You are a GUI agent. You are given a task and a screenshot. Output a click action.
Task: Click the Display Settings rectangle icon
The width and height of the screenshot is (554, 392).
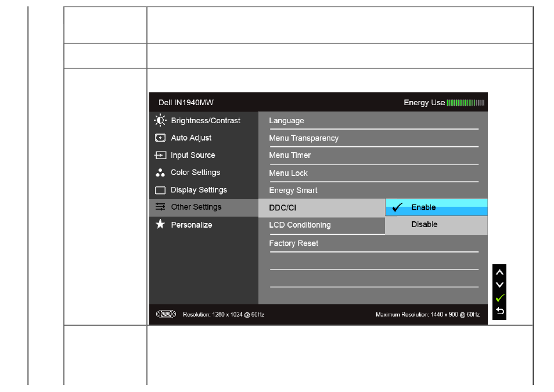coord(160,190)
